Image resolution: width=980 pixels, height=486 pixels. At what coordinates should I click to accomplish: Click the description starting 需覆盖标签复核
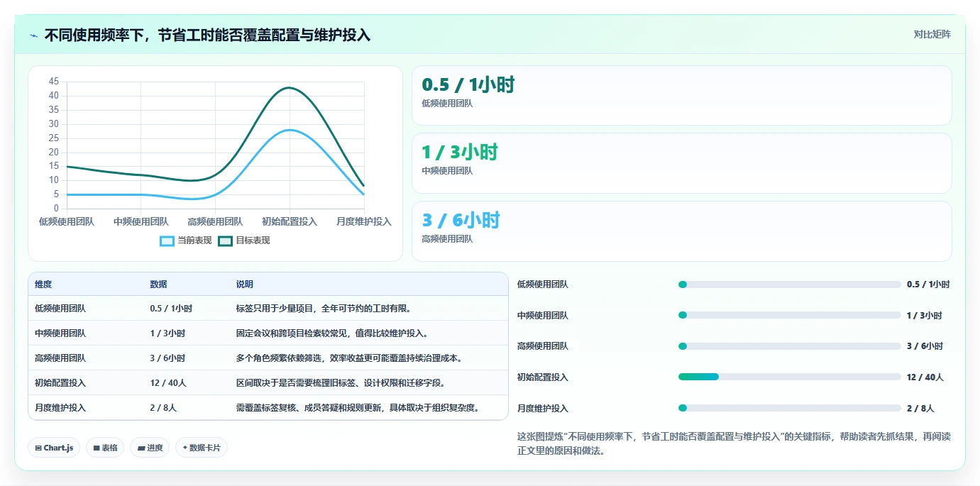point(360,408)
